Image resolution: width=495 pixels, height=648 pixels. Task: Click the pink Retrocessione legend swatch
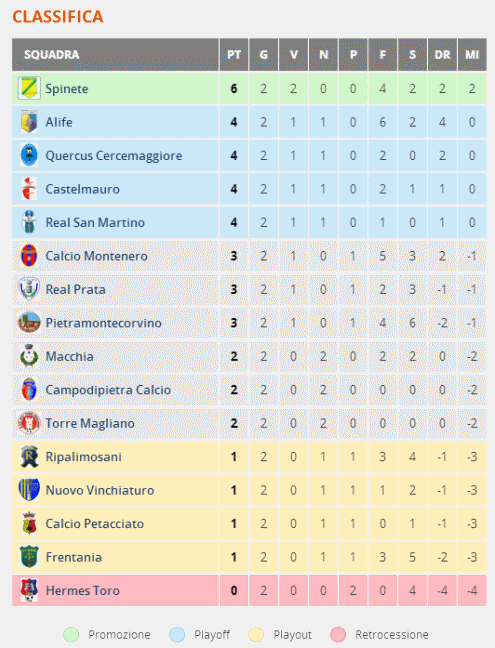[x=338, y=634]
